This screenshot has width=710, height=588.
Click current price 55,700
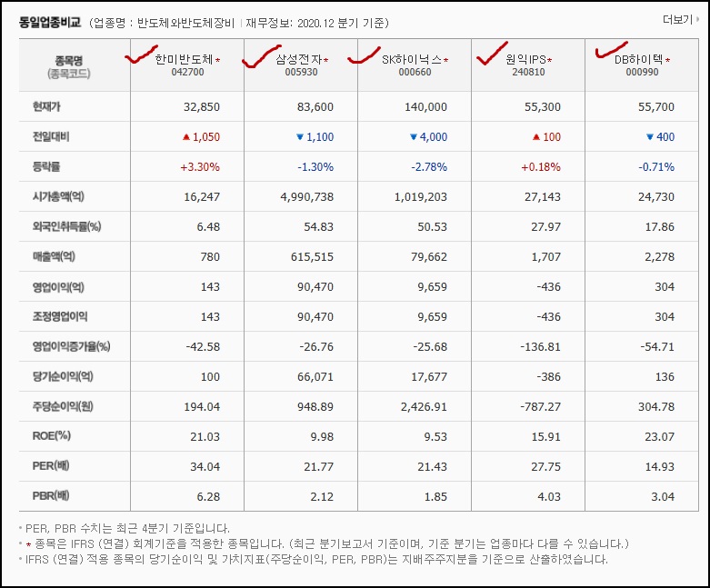click(x=656, y=107)
